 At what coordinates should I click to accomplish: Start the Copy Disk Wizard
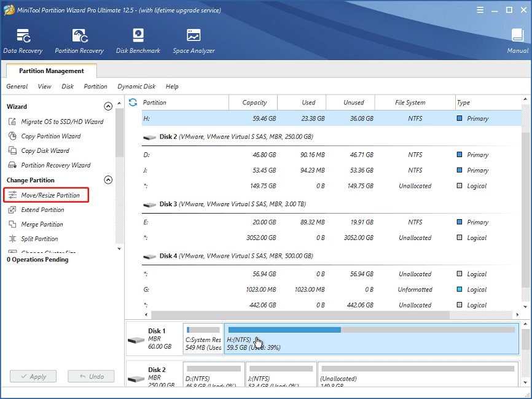pyautogui.click(x=45, y=150)
